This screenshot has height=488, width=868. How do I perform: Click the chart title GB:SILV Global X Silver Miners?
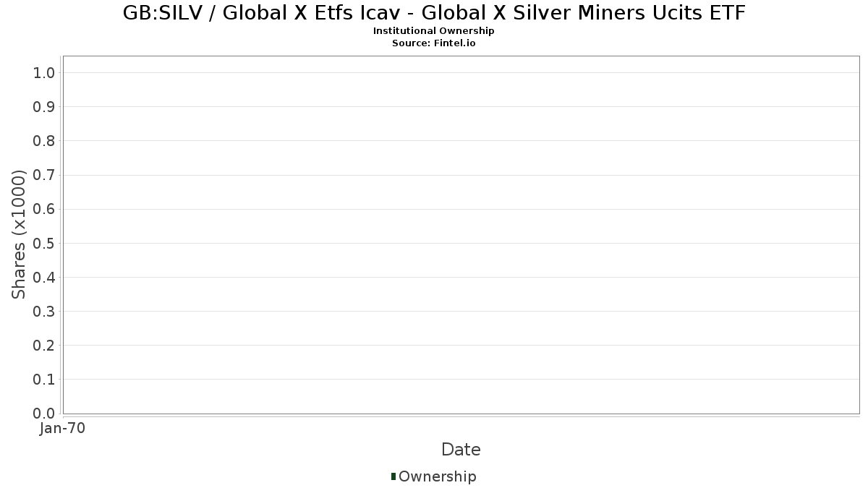pyautogui.click(x=434, y=12)
